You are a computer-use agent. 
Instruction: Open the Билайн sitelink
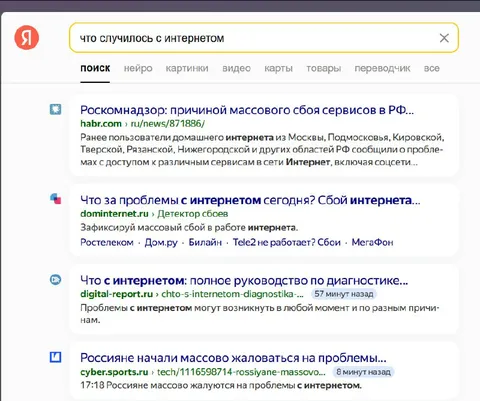[205, 242]
